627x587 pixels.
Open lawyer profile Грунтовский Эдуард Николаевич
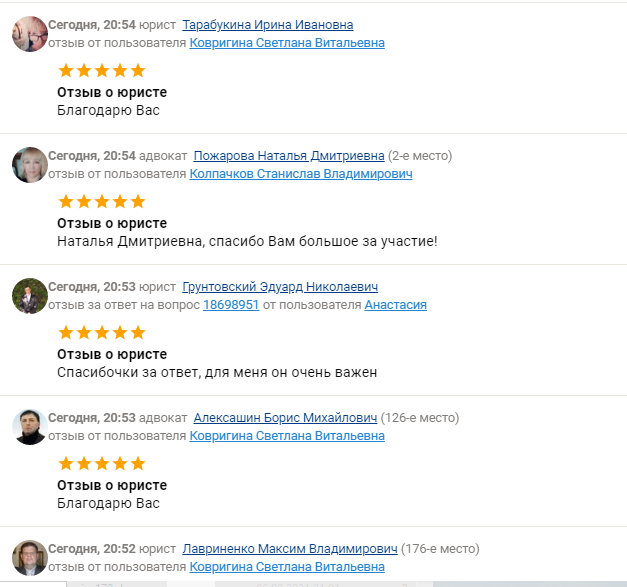(280, 287)
